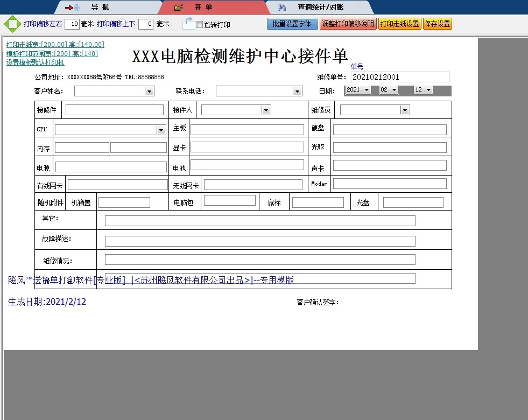Viewport: 528px width, 420px height.
Task: Click the 保存设置 button
Action: 438,24
